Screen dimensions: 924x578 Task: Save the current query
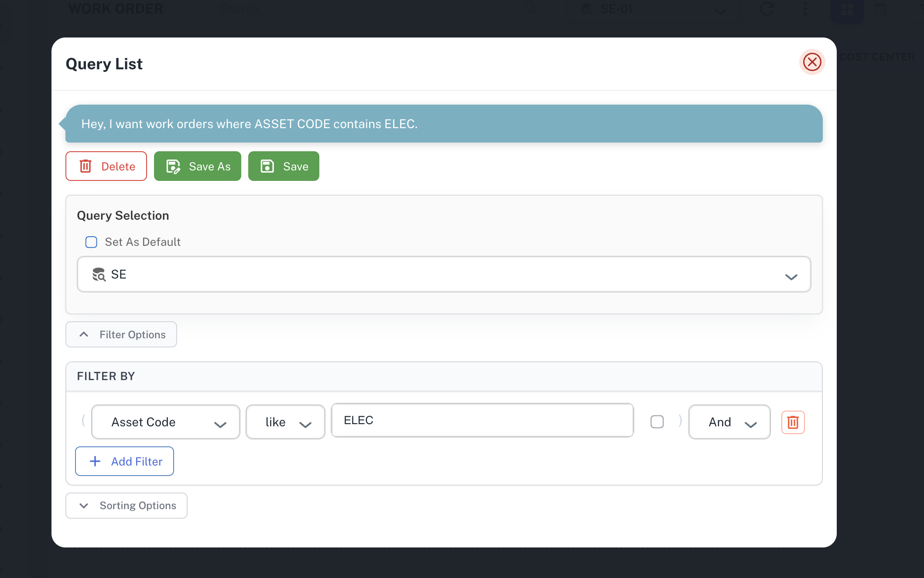coord(284,166)
